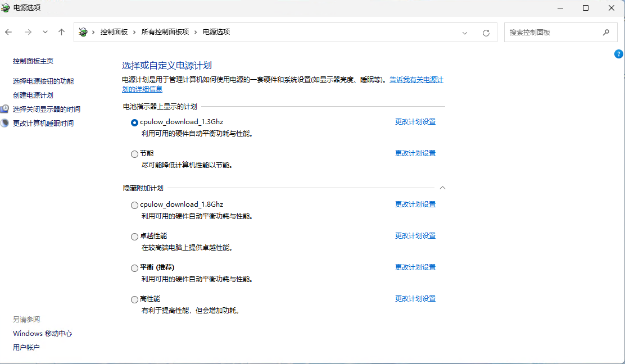
Task: Open Windows 移动中心 link
Action: pos(42,333)
